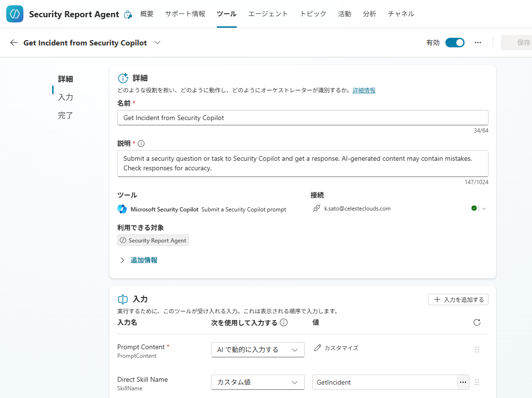
Task: Click the info icon next to 説明
Action: (x=141, y=144)
